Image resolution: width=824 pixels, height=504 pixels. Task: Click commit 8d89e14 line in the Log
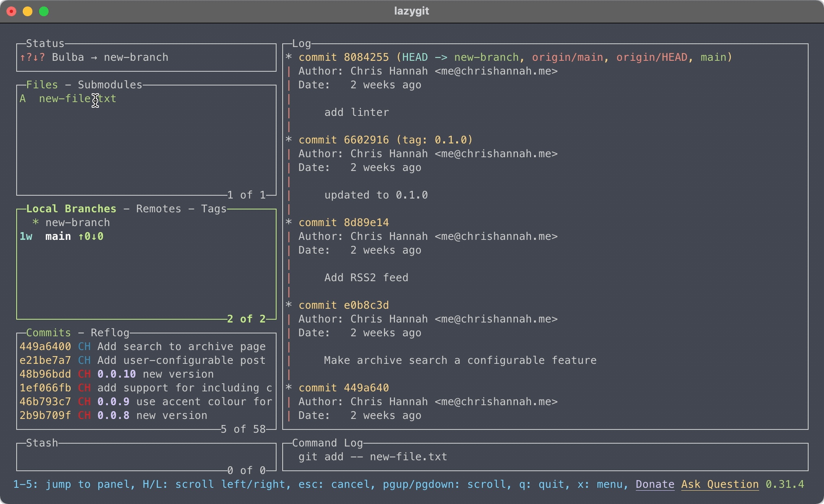click(343, 222)
